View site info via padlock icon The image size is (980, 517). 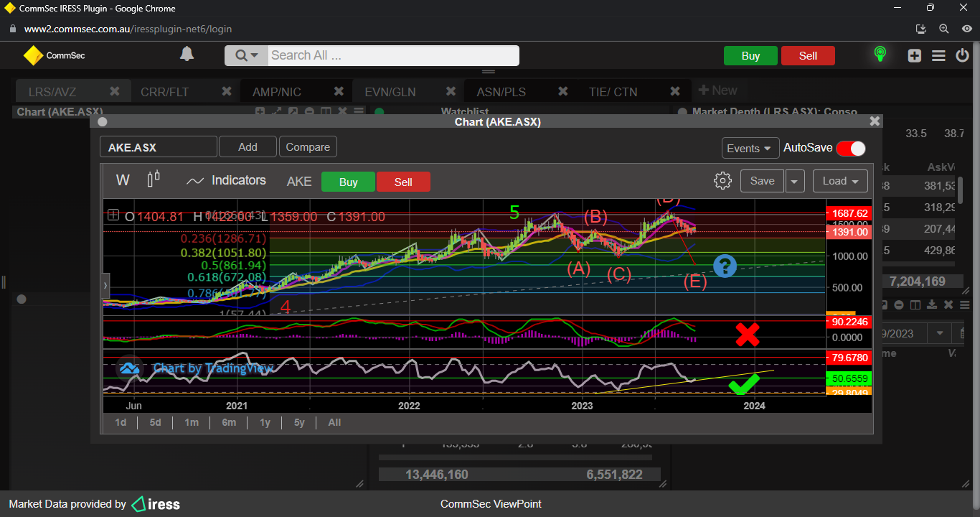point(12,29)
